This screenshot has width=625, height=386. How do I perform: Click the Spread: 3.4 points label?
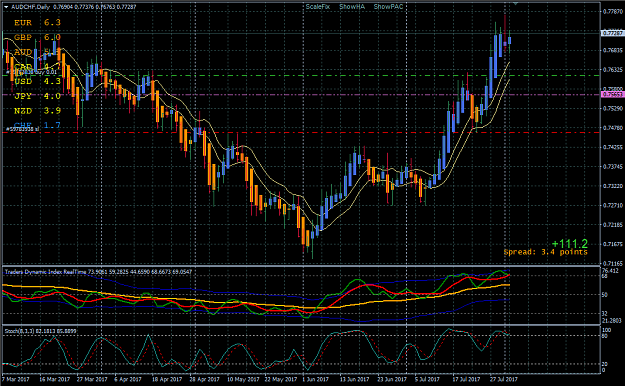point(545,252)
